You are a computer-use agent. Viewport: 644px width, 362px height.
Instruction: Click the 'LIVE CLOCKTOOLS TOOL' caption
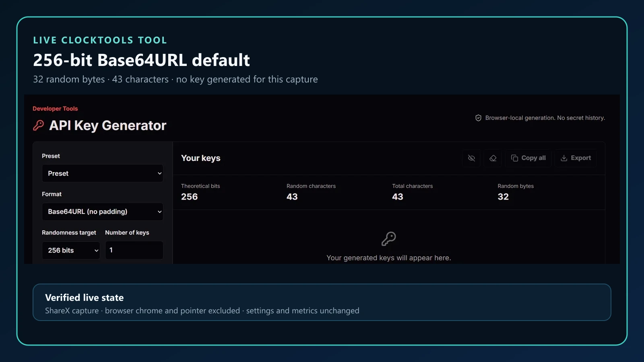coord(100,40)
